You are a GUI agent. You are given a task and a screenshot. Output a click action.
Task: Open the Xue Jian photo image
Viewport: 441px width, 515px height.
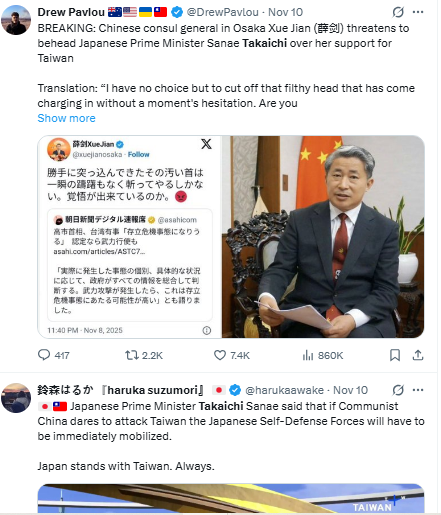323,237
